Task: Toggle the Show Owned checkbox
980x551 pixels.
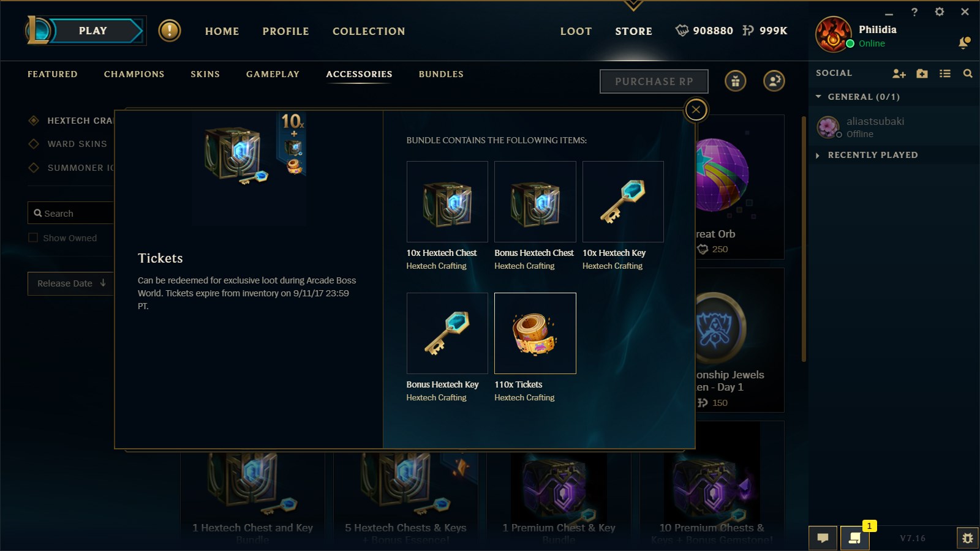Action: [33, 238]
